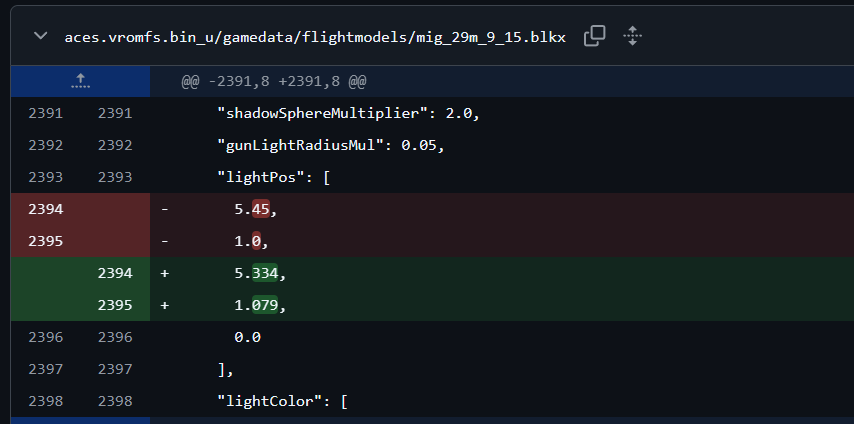Click the "lightPos" code line
Image resolution: width=854 pixels, height=424 pixels.
coord(273,177)
